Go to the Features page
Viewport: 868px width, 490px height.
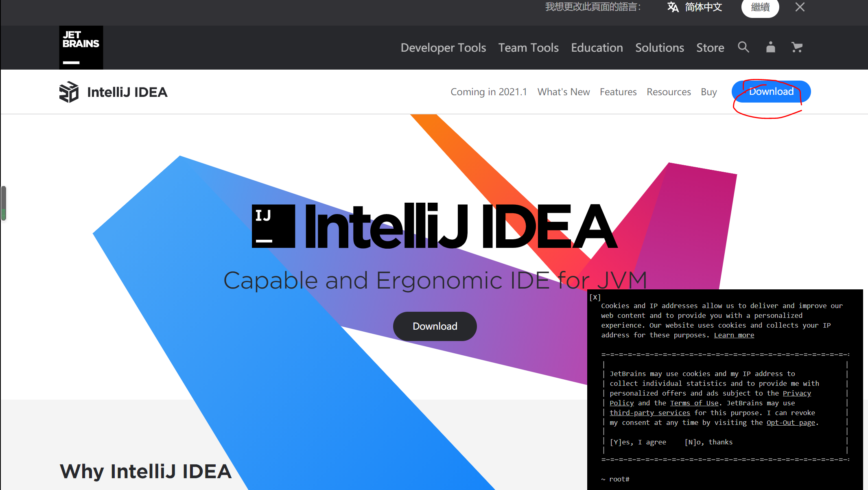click(618, 92)
